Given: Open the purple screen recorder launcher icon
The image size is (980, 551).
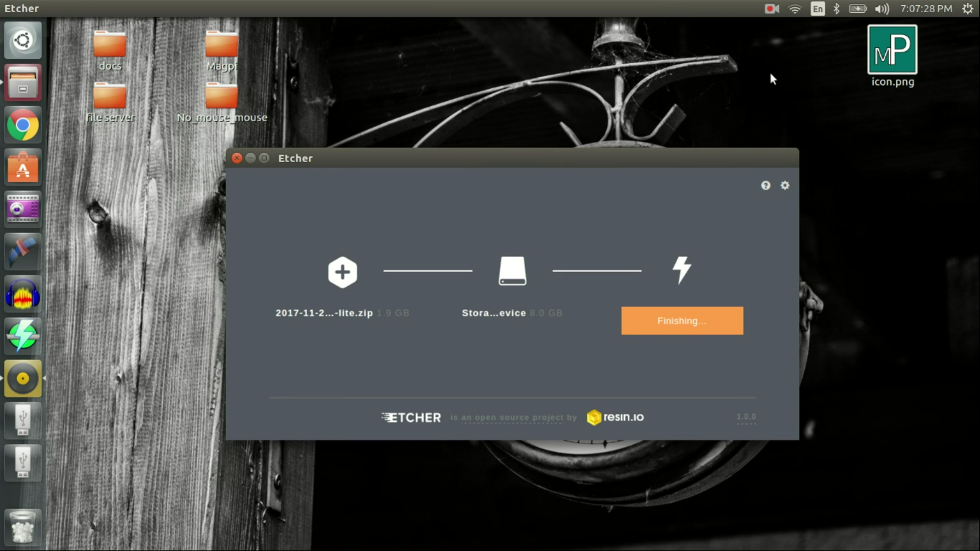Looking at the screenshot, I should pyautogui.click(x=23, y=209).
